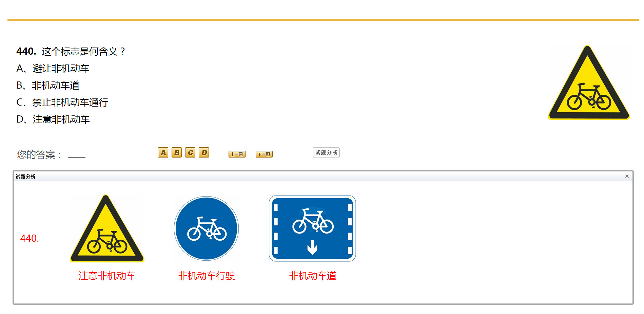Click the square blue bicycle lane sign
Image resolution: width=644 pixels, height=314 pixels.
pos(312,228)
